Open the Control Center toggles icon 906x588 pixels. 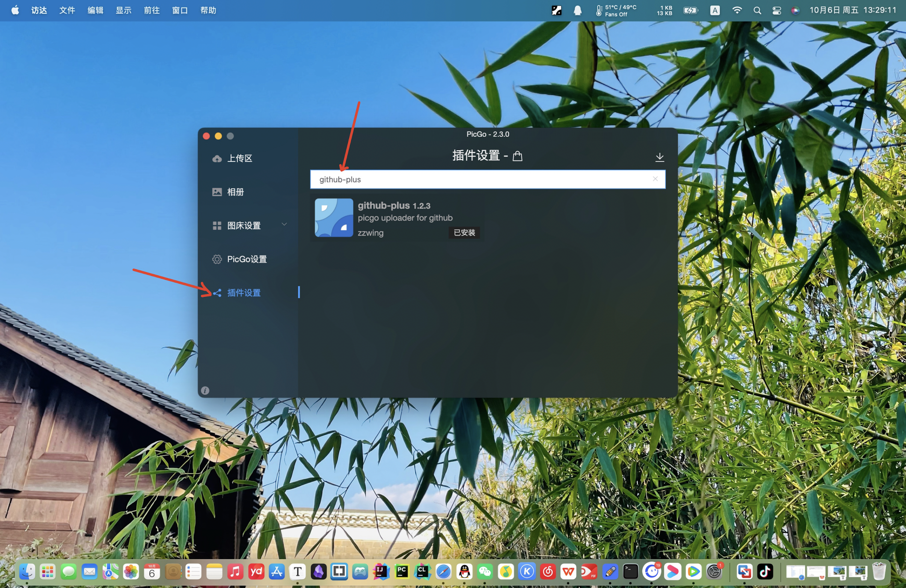777,10
